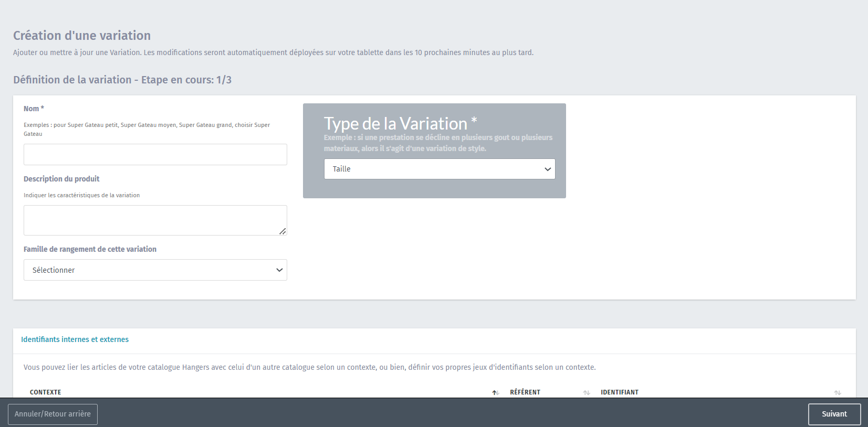The height and width of the screenshot is (427, 868).
Task: Click the Création d'une variation page title
Action: [82, 36]
